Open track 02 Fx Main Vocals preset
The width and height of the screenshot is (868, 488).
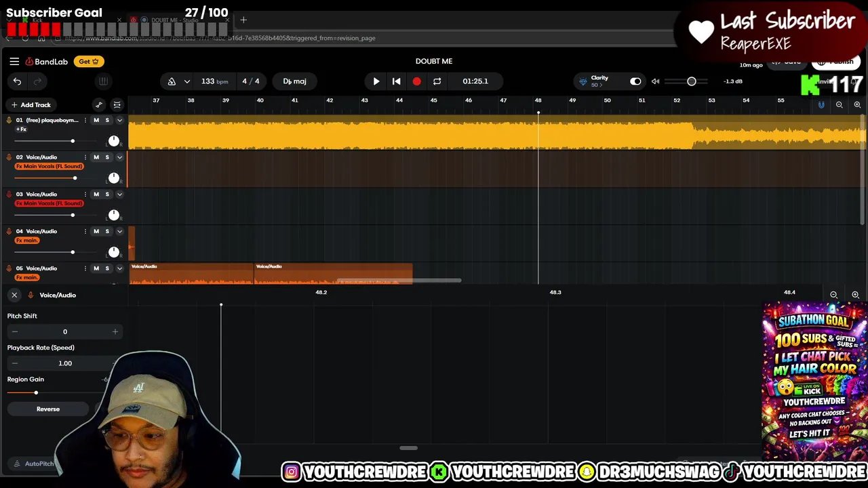49,167
